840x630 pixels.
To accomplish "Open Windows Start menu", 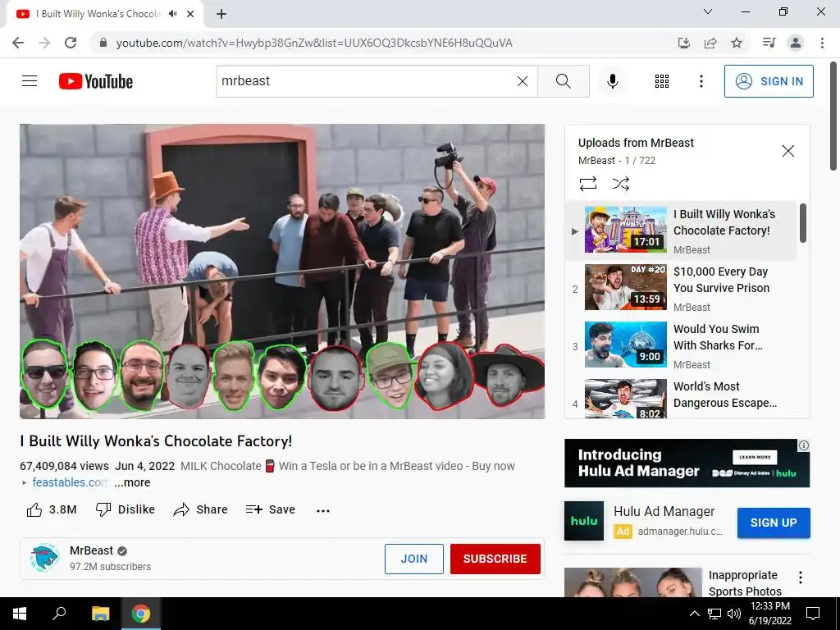I will tap(20, 614).
